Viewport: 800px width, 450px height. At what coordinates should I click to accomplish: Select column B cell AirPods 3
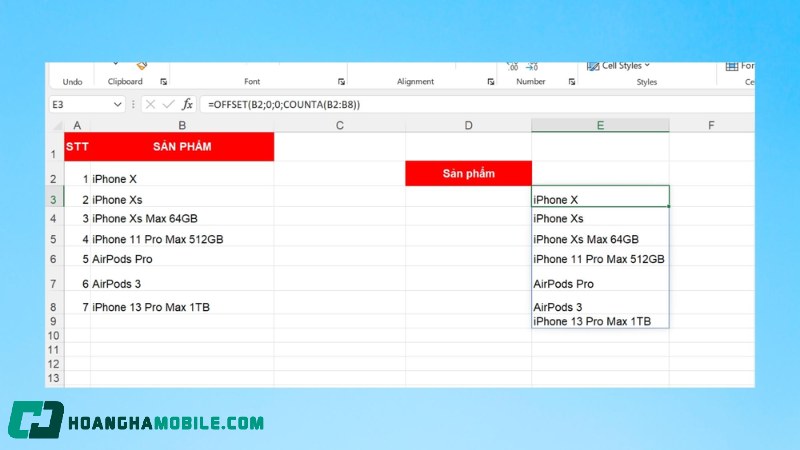[182, 279]
